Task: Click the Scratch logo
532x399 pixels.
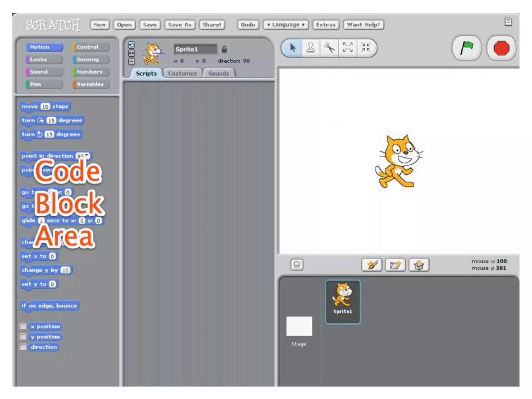Action: point(53,25)
